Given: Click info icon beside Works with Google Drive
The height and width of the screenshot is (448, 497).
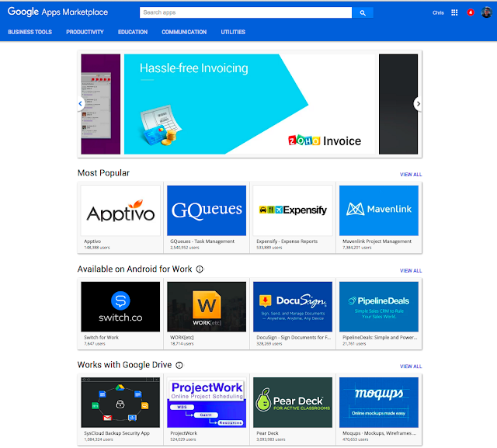Looking at the screenshot, I should (x=179, y=365).
